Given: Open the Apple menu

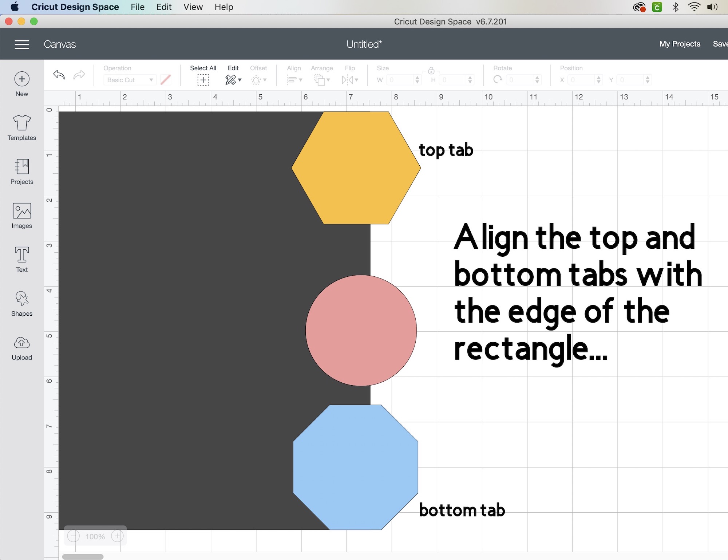Looking at the screenshot, I should 15,7.
